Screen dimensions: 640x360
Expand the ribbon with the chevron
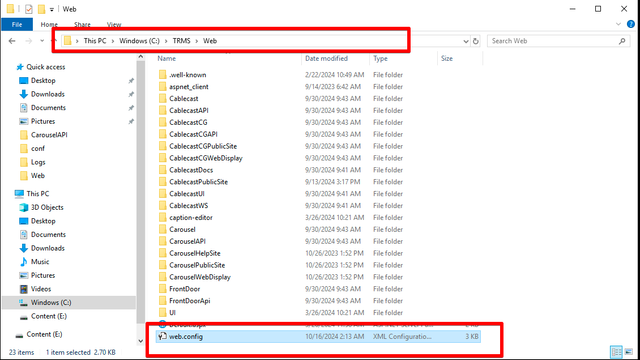point(618,24)
